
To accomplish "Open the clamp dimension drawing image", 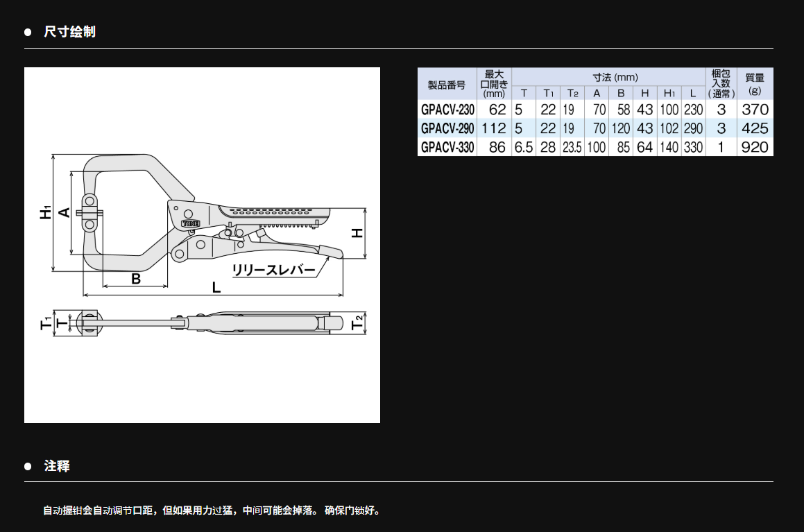I will pyautogui.click(x=202, y=245).
